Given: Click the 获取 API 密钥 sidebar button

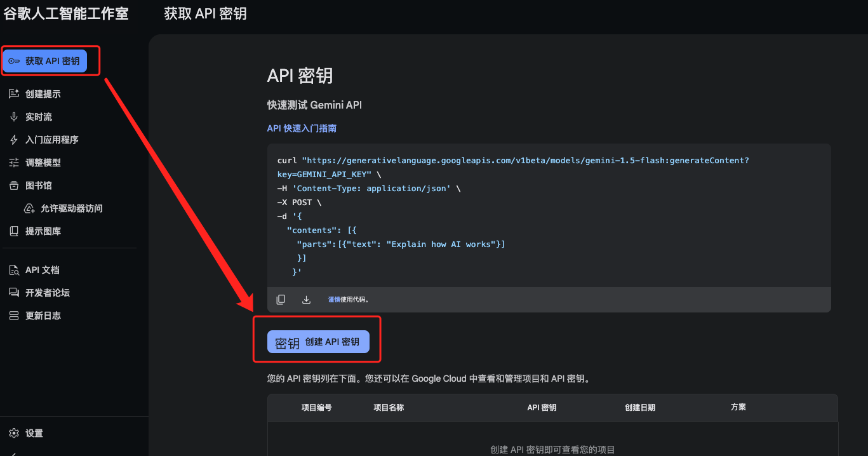Looking at the screenshot, I should 44,61.
